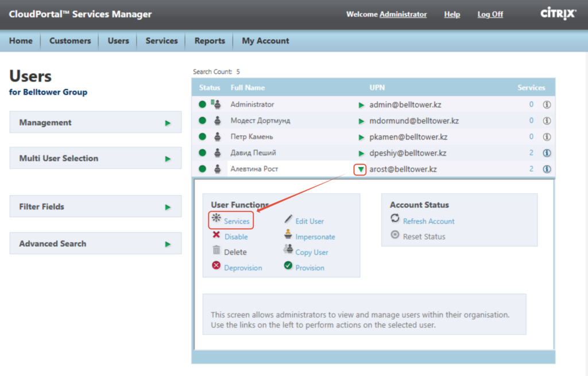This screenshot has width=588, height=376.
Task: Click services count for arost@belltower.kz
Action: click(x=531, y=169)
